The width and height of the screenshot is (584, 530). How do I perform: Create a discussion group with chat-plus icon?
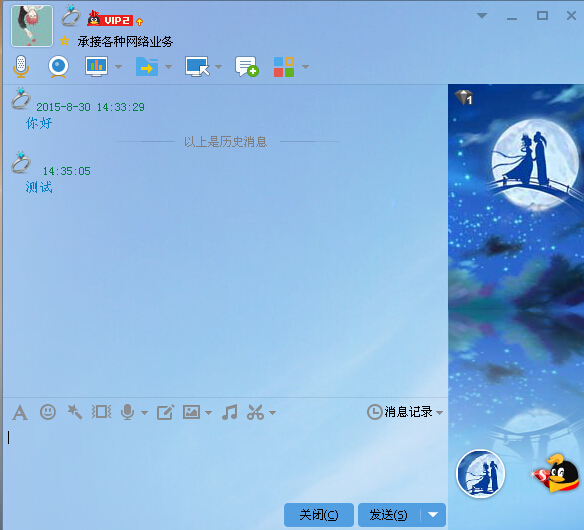point(247,67)
